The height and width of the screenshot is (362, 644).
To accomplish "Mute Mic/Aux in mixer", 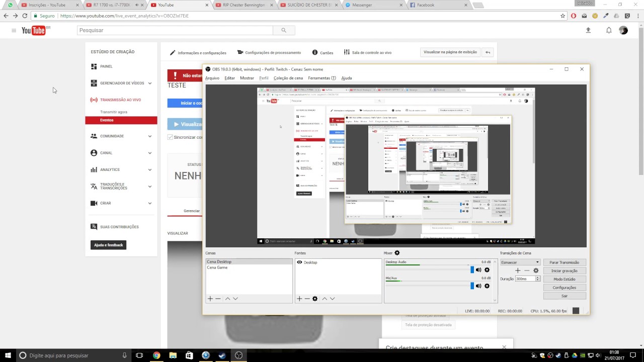I will 478,286.
